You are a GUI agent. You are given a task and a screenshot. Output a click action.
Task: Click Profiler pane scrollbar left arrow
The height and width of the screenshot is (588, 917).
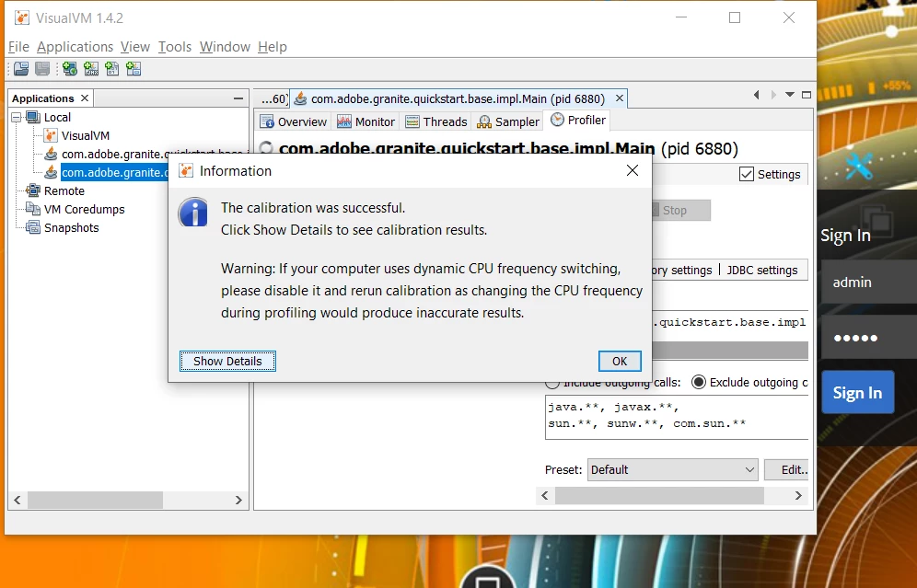pos(545,496)
